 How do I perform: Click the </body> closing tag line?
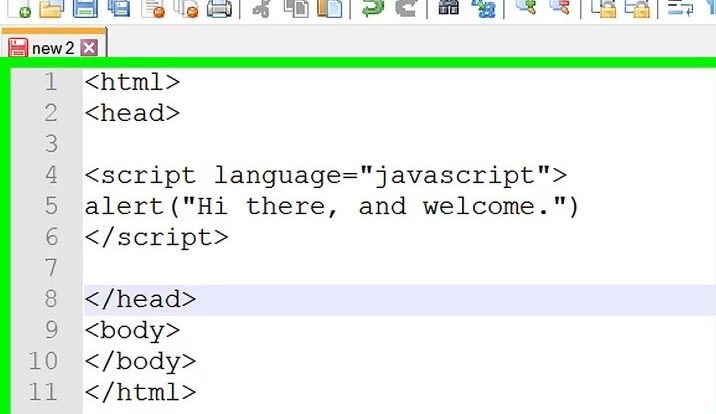[140, 362]
